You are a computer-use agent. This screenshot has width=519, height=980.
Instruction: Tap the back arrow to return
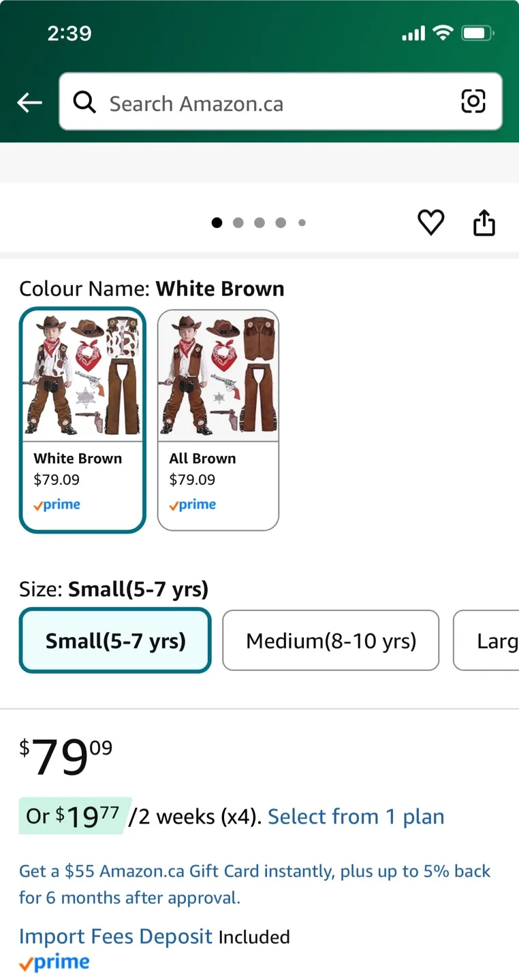(29, 102)
